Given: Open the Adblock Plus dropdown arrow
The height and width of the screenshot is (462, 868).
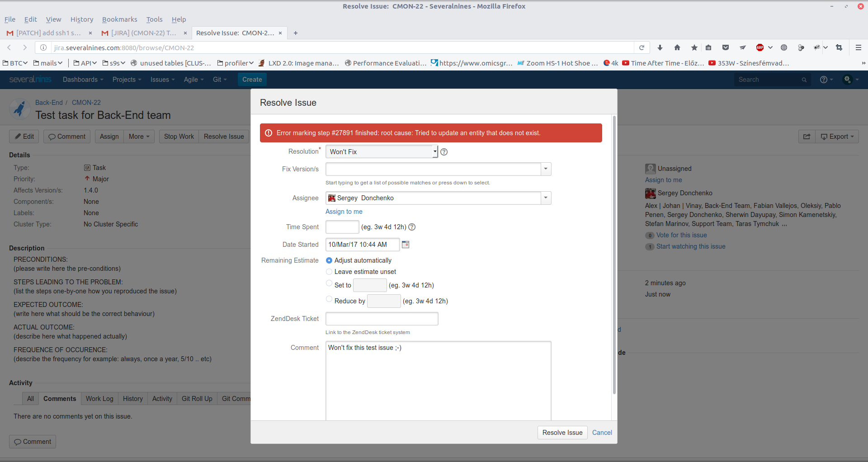Looking at the screenshot, I should pyautogui.click(x=770, y=47).
